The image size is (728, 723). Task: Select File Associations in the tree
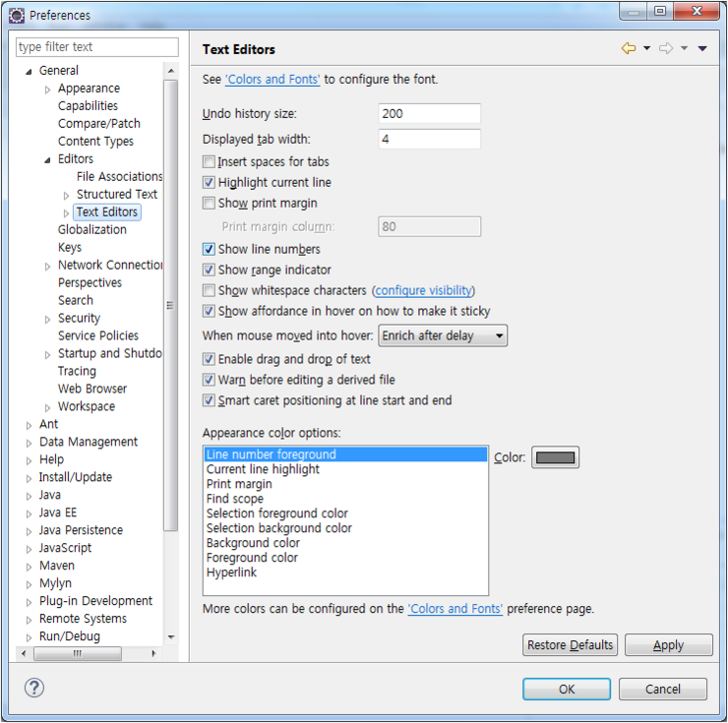[119, 176]
